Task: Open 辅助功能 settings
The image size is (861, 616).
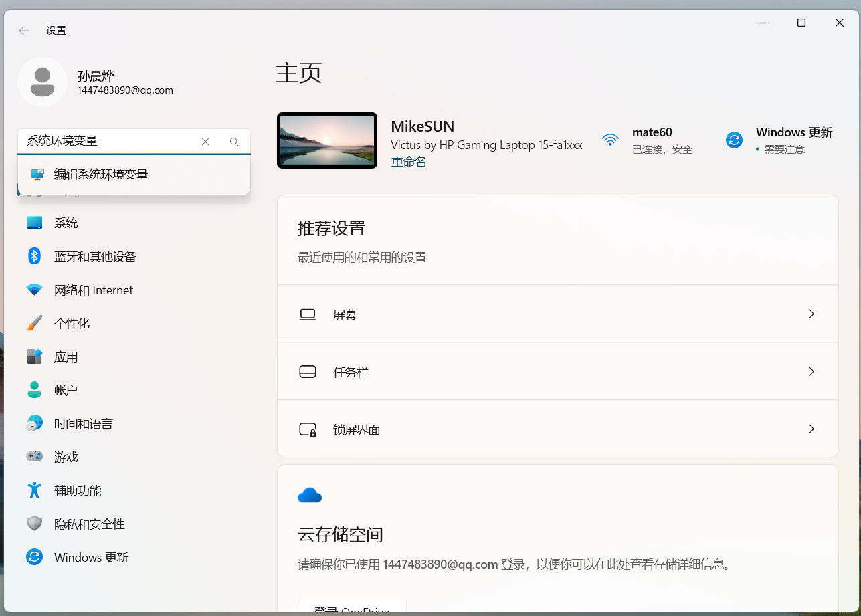Action: click(x=134, y=490)
